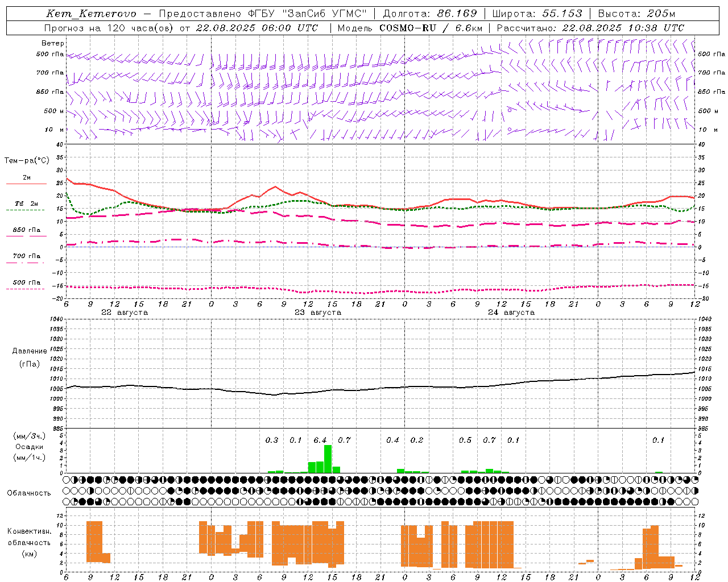This screenshot has height=582, width=728.
Task: Select the longitude value 86.169
Action: coord(457,14)
